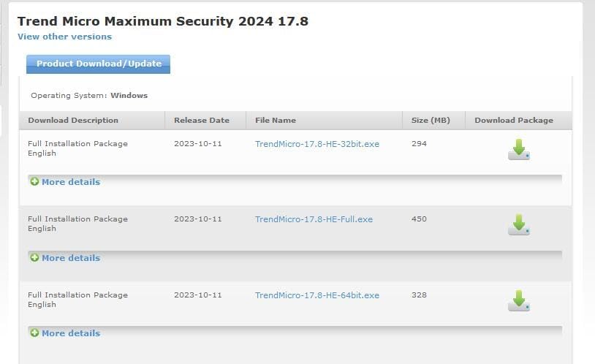Open the View other versions link
Screen dimensions: 595x364
(64, 37)
